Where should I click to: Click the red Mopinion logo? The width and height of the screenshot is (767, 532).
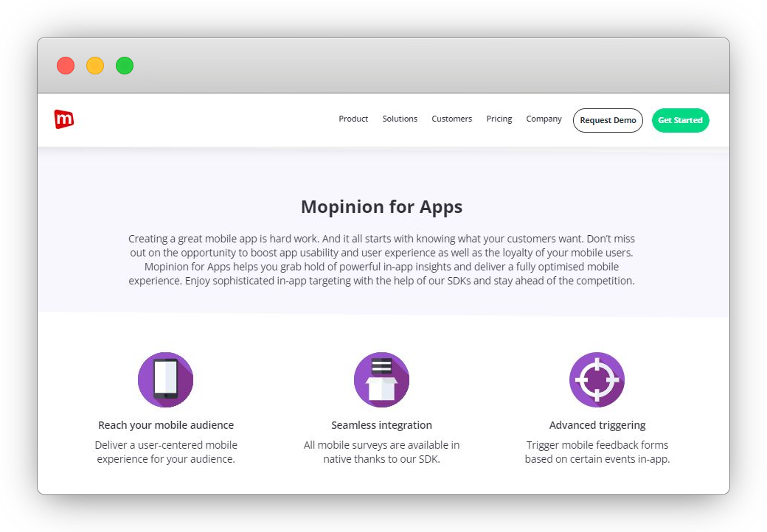coord(64,119)
